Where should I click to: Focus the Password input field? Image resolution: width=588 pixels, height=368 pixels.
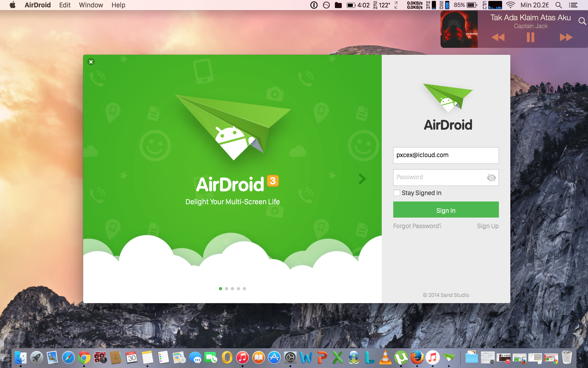pos(446,177)
